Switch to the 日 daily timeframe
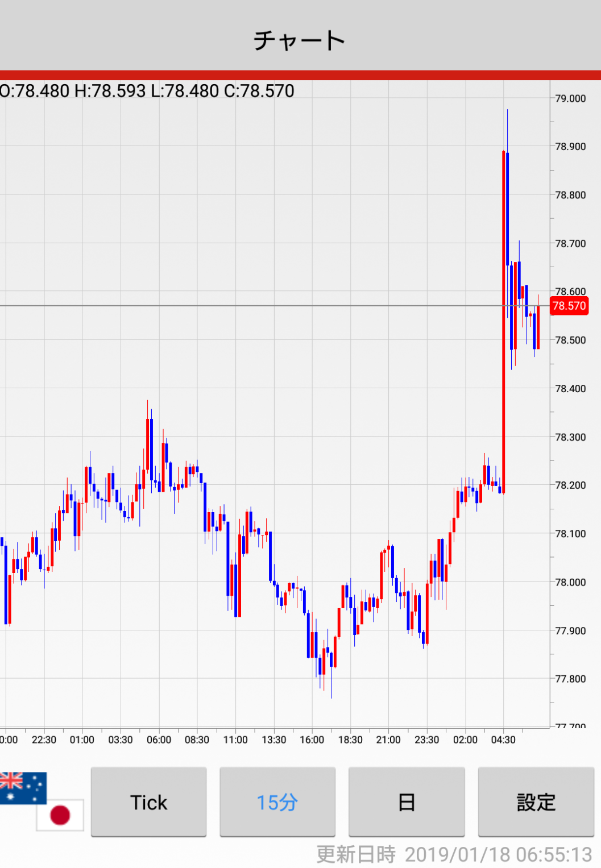This screenshot has width=601, height=868. pos(406,802)
